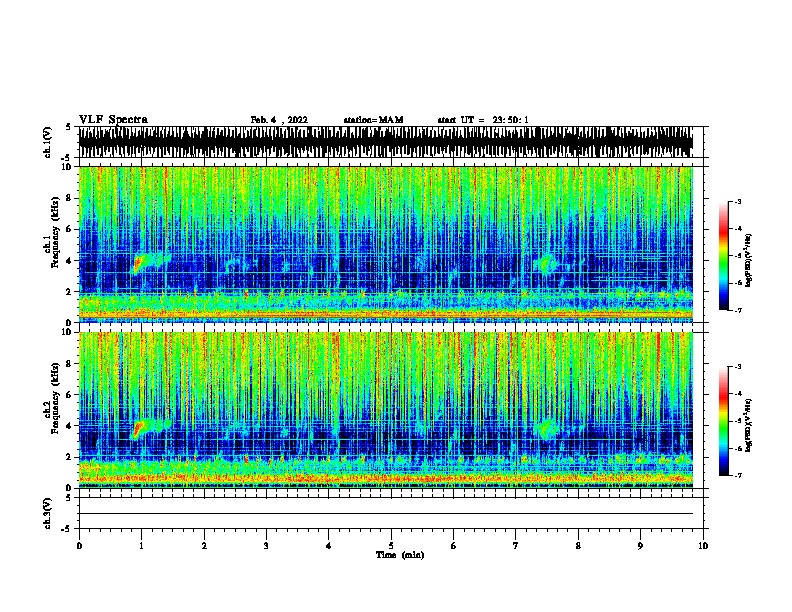Click time axis tick label "7"
The image size is (792, 612).
pos(516,546)
